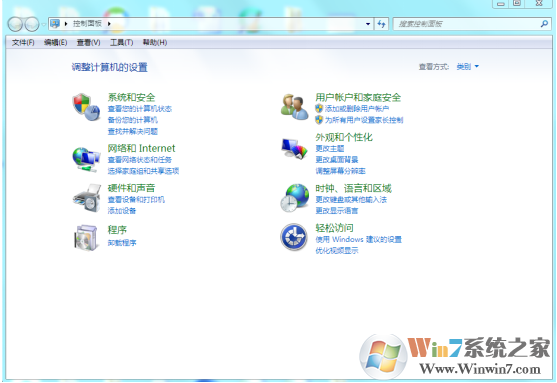Click the refresh button beside address bar
Screen dimensions: 557x383
coord(381,24)
